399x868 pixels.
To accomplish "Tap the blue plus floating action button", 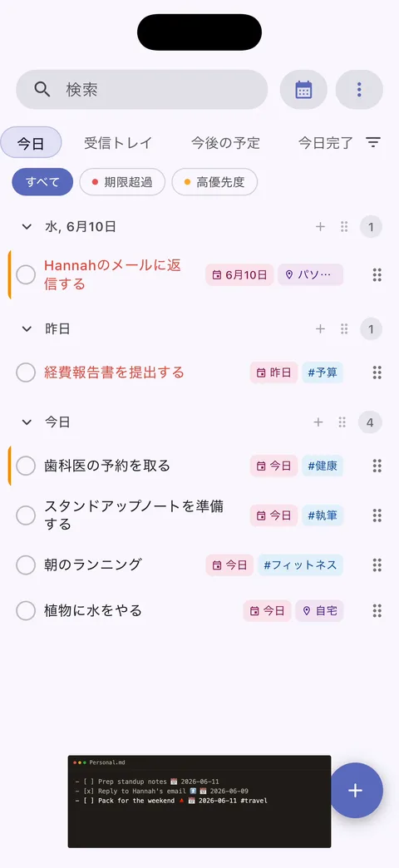I will [355, 791].
